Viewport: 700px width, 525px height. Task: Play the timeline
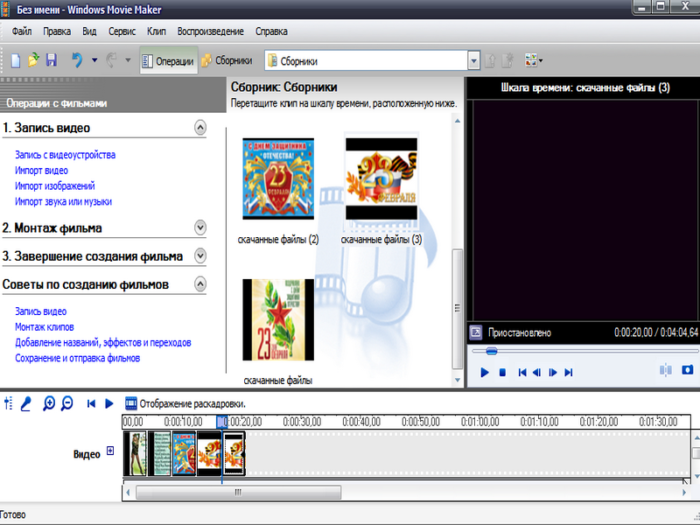tap(109, 404)
